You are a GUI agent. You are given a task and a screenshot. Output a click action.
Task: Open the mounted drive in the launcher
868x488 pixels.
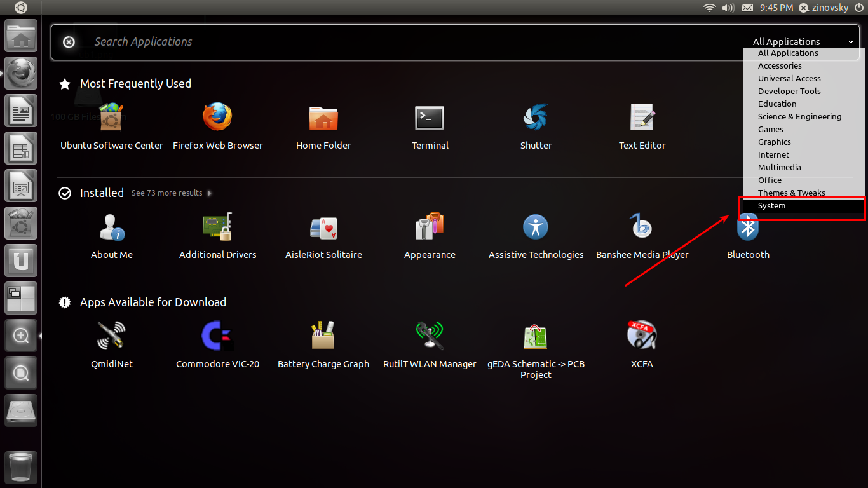21,410
